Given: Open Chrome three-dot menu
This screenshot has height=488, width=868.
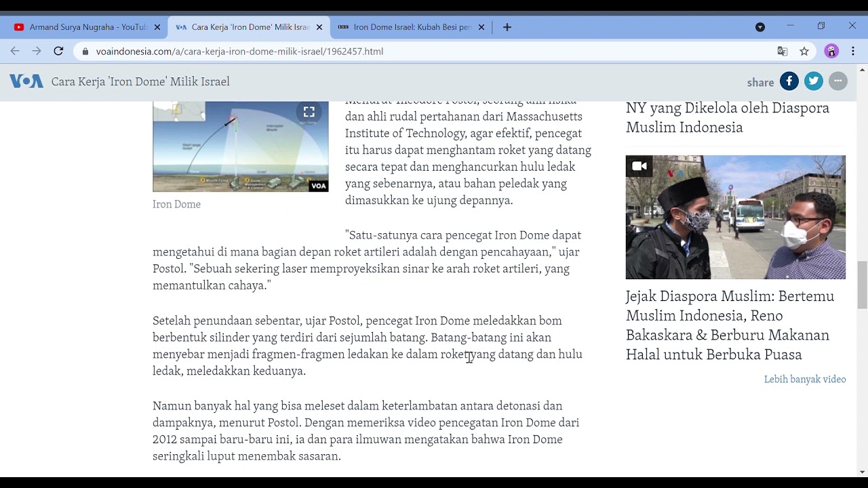Looking at the screenshot, I should [x=853, y=51].
